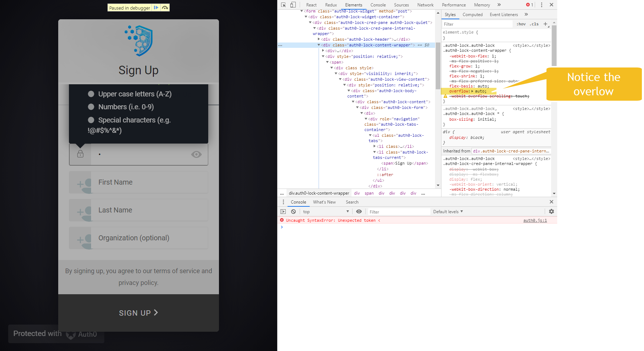Activate the inspect element picker icon
644x351 pixels.
(283, 5)
